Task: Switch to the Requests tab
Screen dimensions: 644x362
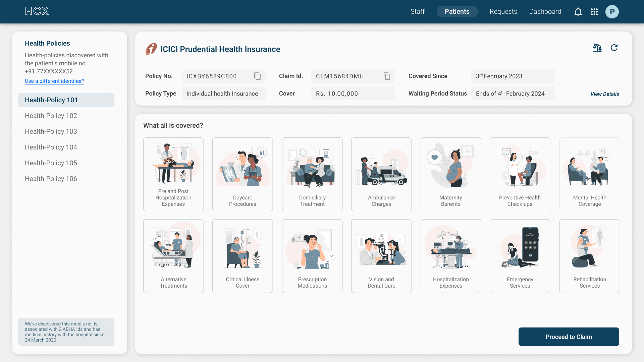Action: pyautogui.click(x=503, y=11)
